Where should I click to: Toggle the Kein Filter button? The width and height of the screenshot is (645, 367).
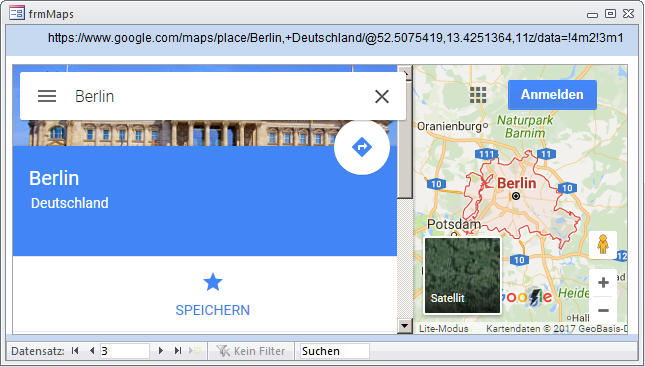coord(251,351)
